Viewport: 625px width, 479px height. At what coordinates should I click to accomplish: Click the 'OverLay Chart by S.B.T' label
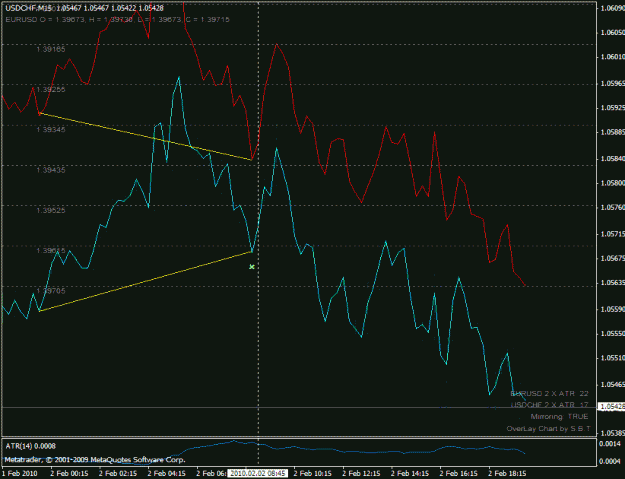coord(548,429)
